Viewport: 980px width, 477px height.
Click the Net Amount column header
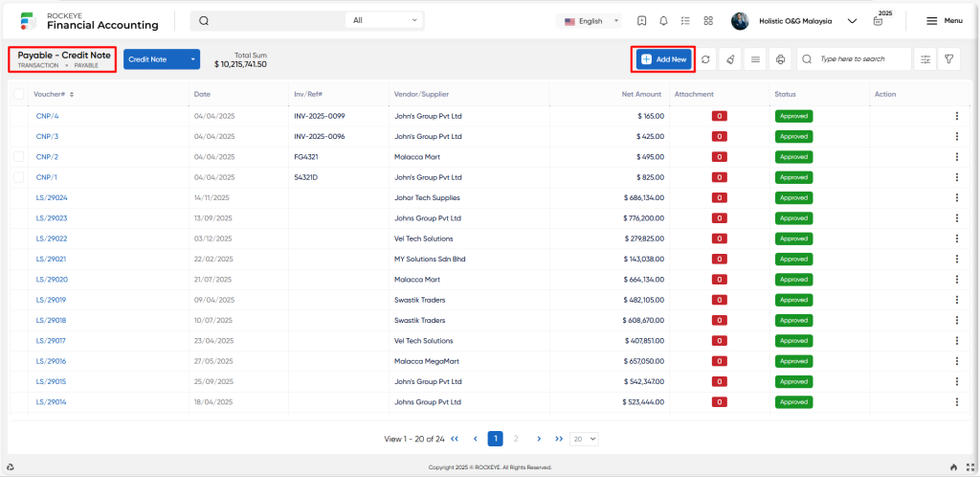(641, 95)
